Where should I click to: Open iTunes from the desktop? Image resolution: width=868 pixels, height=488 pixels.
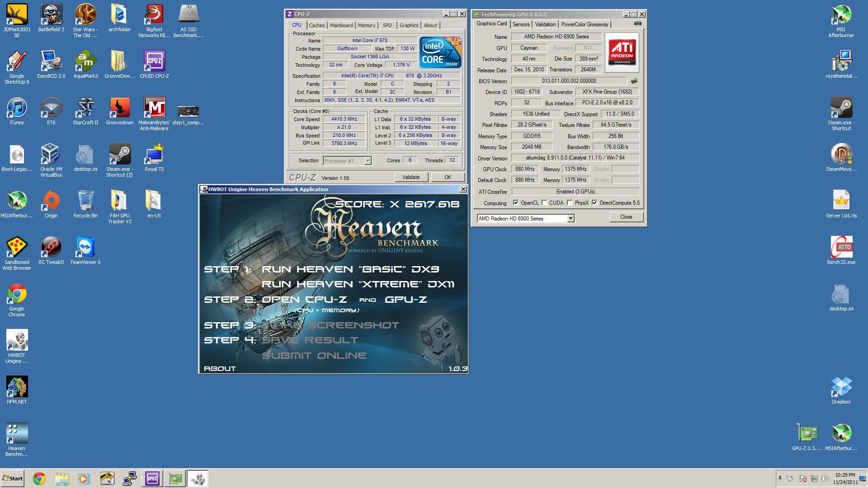point(17,111)
